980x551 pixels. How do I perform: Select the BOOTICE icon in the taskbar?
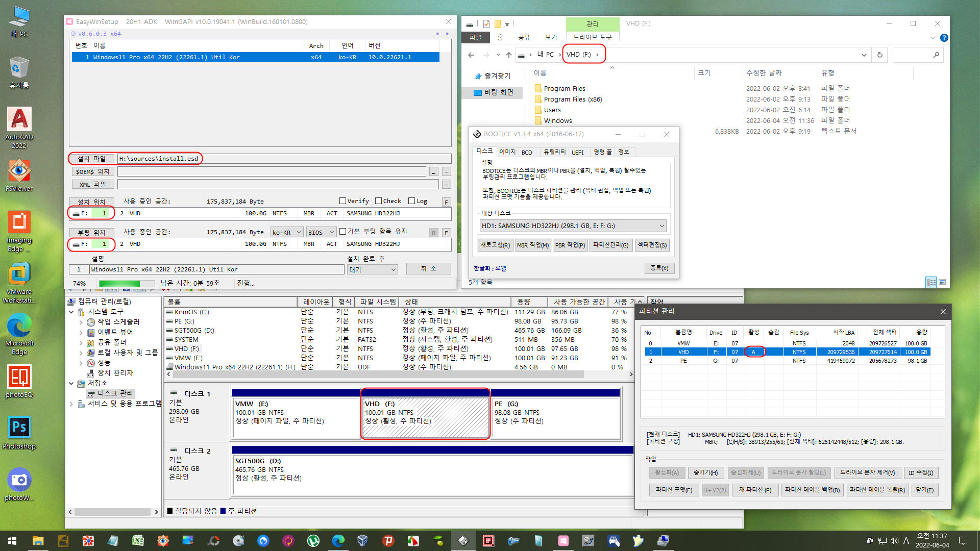click(463, 541)
